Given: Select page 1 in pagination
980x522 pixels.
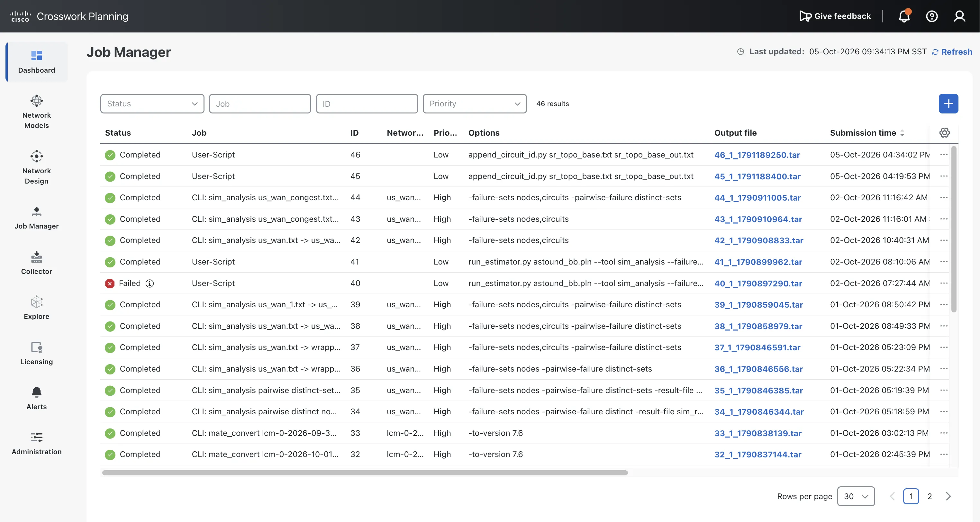Looking at the screenshot, I should [911, 496].
